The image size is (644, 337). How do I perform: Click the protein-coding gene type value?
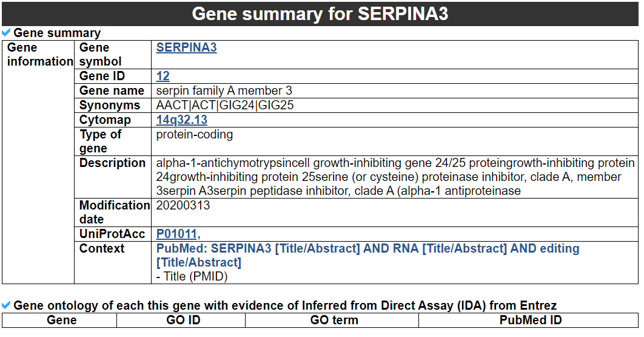[195, 134]
